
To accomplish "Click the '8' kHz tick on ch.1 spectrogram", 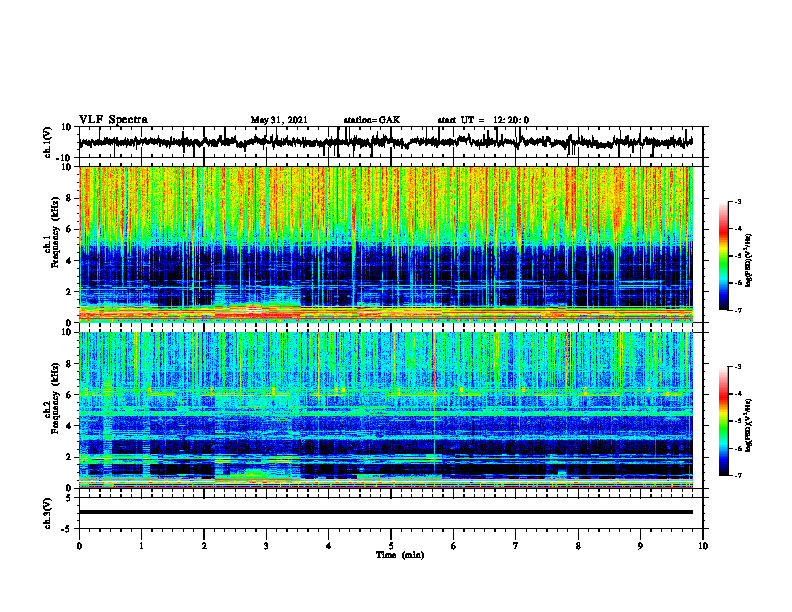I will click(x=70, y=198).
